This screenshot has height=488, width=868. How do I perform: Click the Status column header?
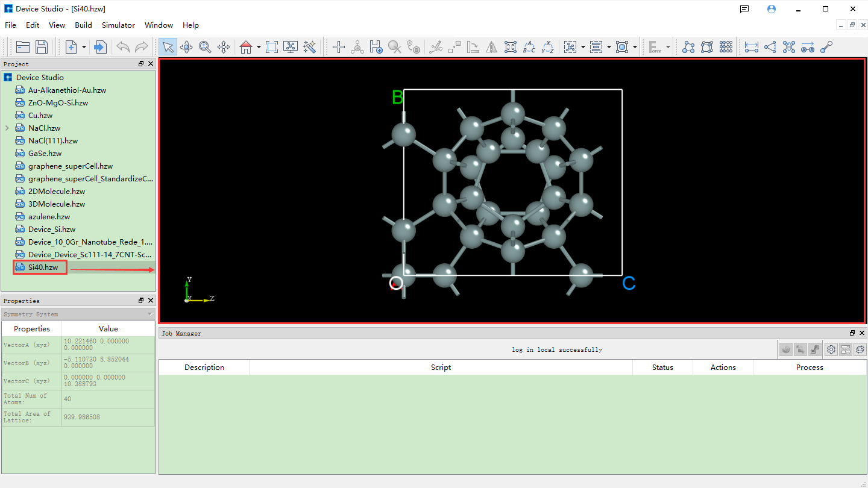coord(662,368)
